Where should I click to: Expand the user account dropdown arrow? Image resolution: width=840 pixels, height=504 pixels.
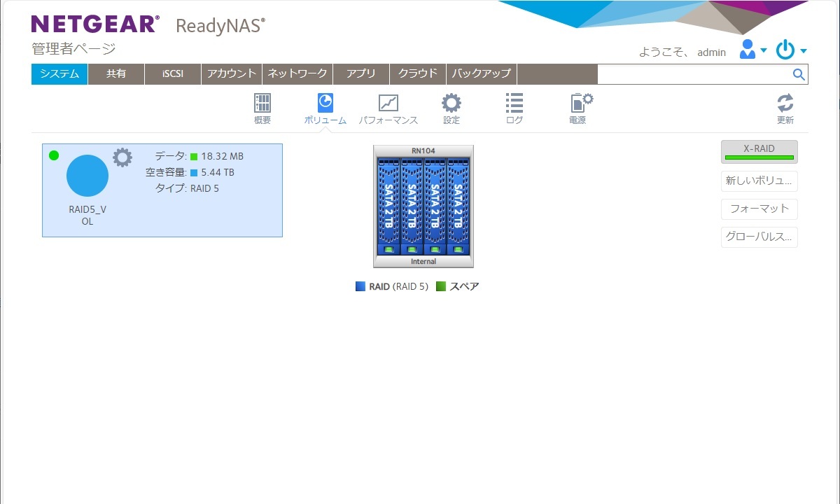click(764, 51)
